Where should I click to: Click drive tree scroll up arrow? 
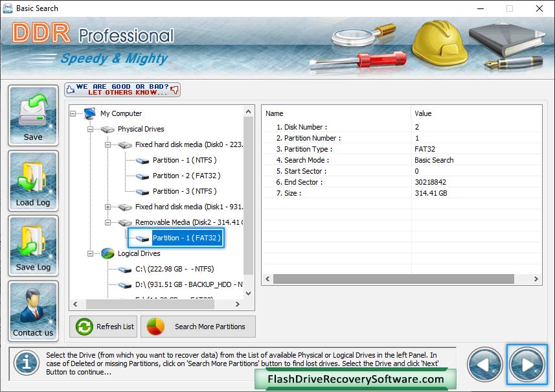[249, 111]
